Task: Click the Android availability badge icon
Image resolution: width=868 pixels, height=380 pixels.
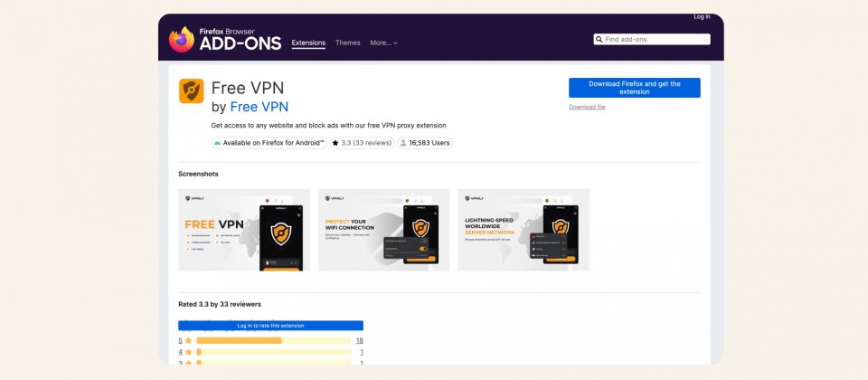Action: click(217, 143)
